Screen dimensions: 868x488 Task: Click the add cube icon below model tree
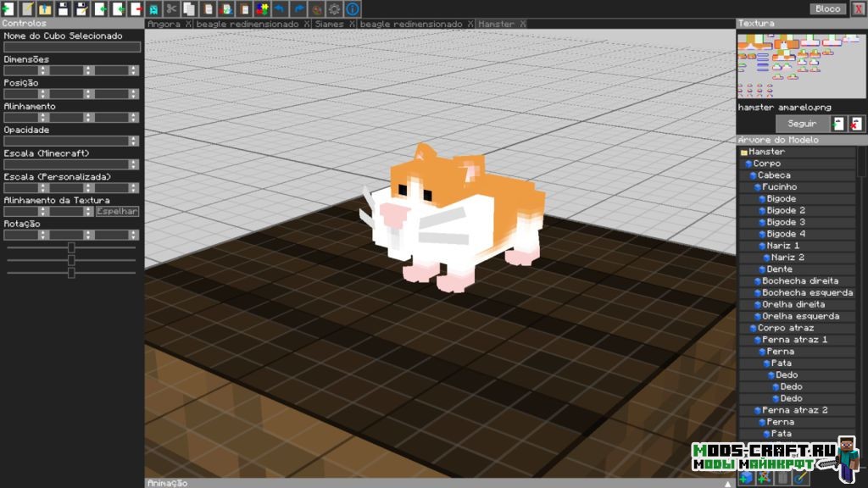click(746, 479)
